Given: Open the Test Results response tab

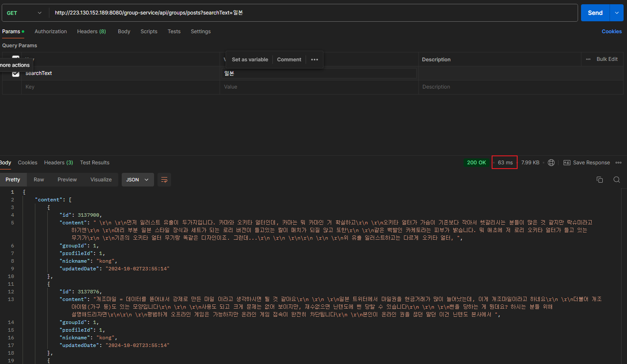Looking at the screenshot, I should pos(94,163).
